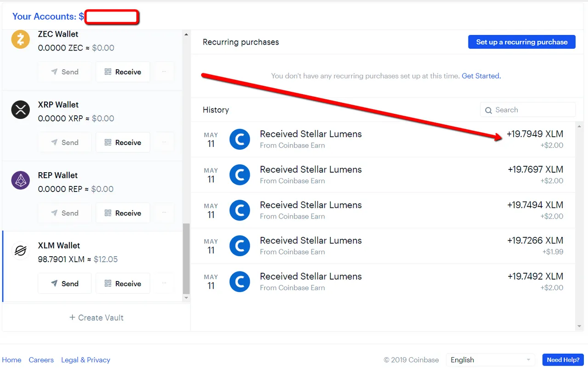Image resolution: width=588 pixels, height=371 pixels.
Task: Select the XLM Wallet title
Action: coord(59,246)
